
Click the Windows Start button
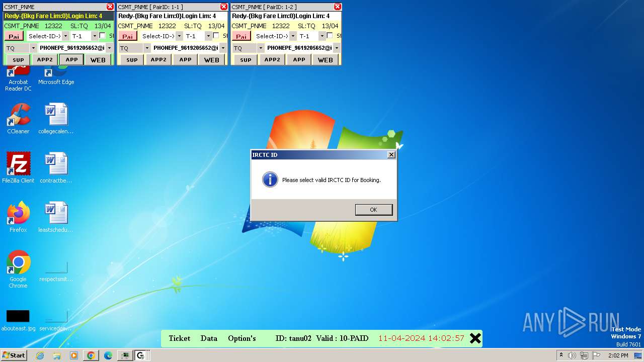[x=14, y=355]
